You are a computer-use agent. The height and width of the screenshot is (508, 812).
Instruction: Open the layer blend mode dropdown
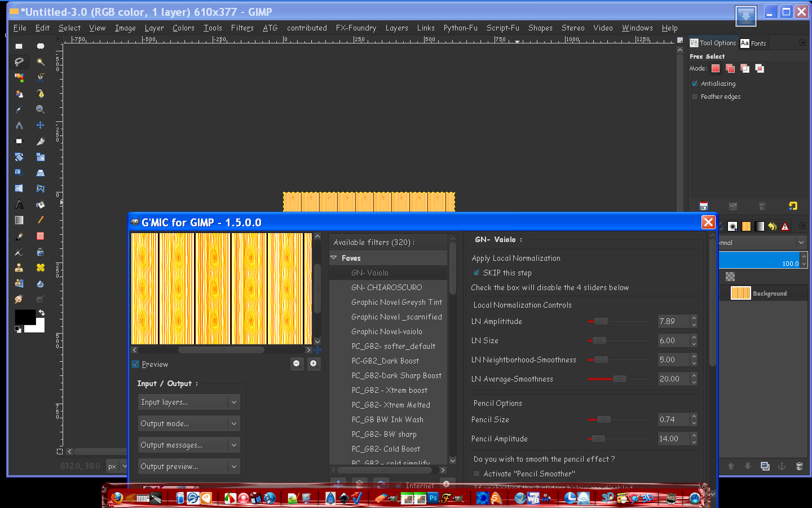pos(762,243)
